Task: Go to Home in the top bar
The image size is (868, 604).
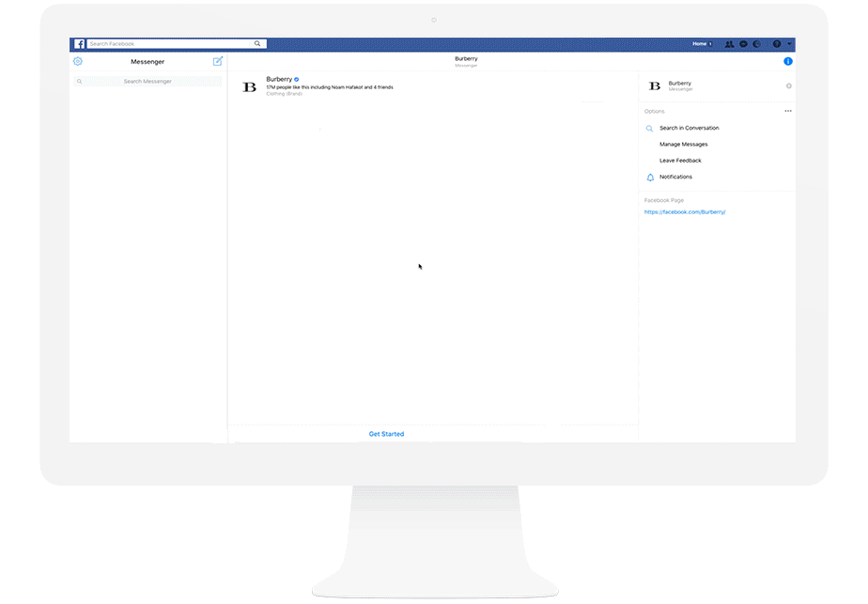Action: (x=700, y=44)
